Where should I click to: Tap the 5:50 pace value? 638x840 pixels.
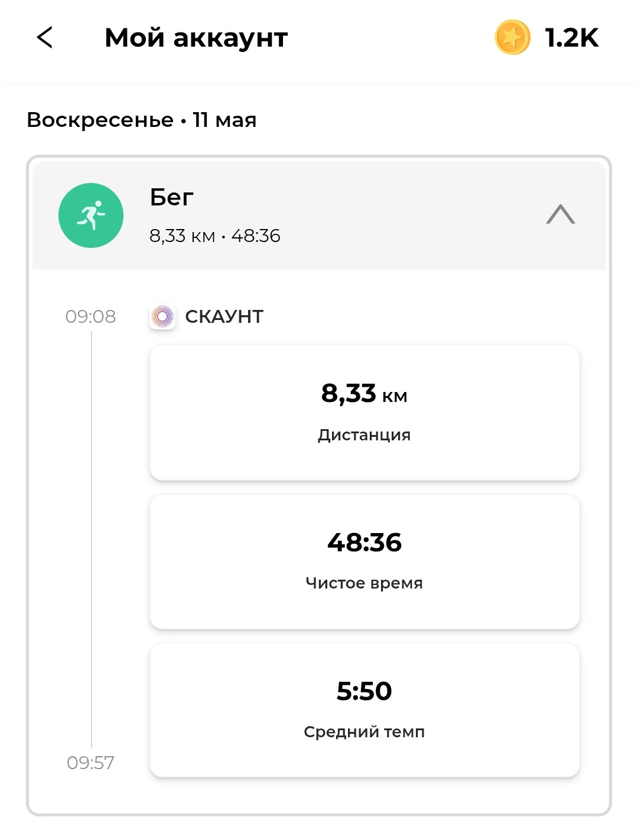point(364,691)
